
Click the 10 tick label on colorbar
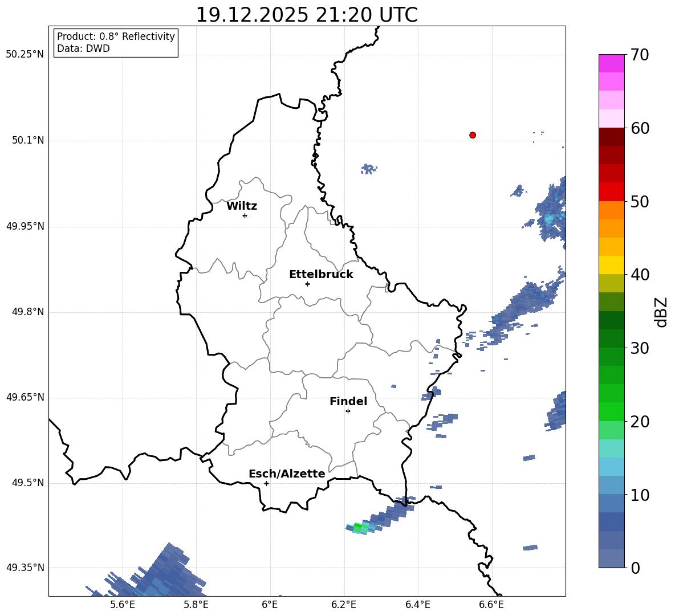coord(640,495)
